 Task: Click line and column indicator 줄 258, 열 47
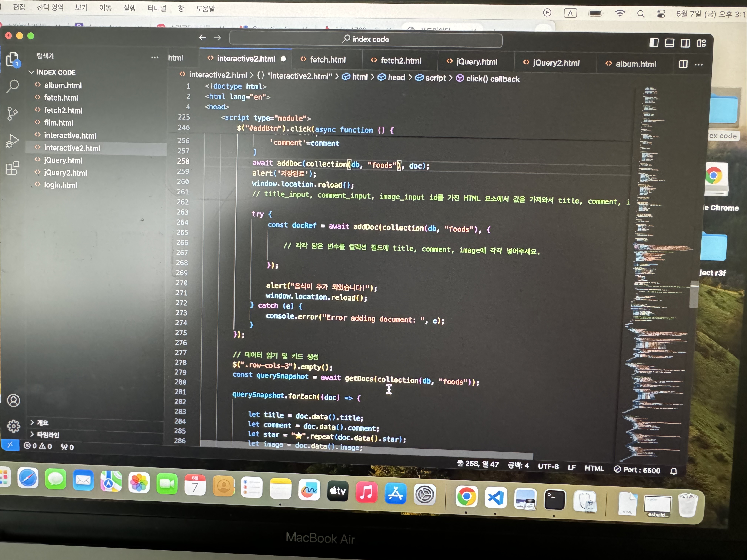(x=477, y=464)
